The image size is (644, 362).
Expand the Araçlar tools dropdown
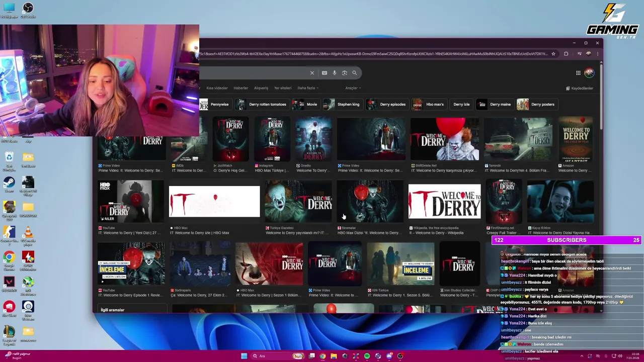353,88
